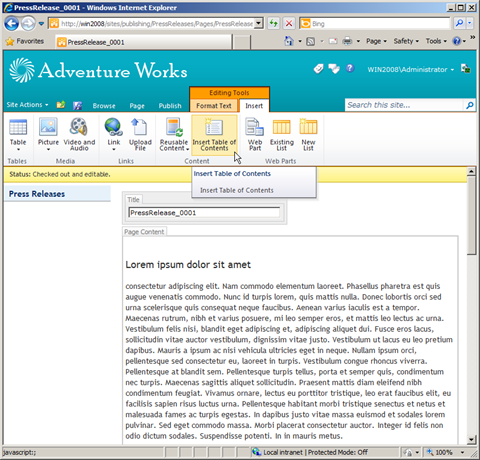Click the Upload File icon
The image size is (480, 460).
[140, 127]
